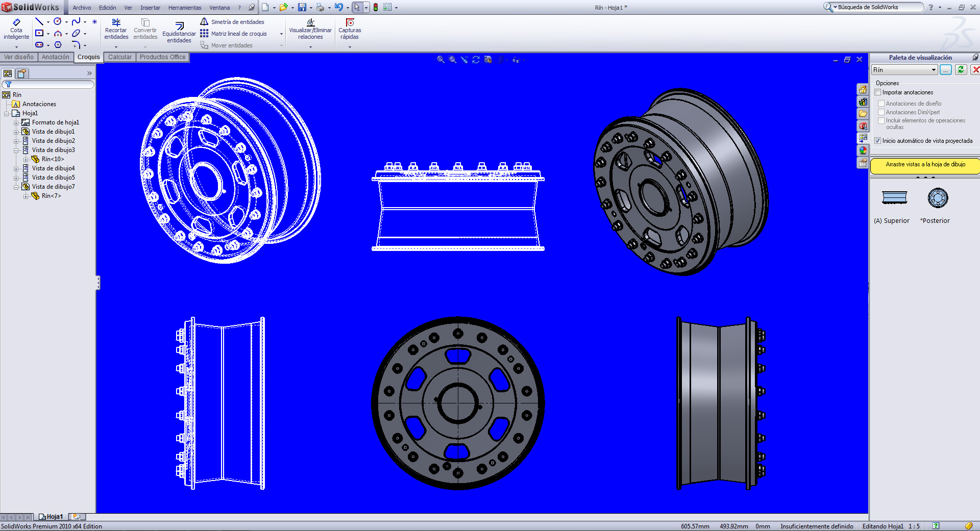Browse for part with ellipsis button
The image size is (980, 531).
pyautogui.click(x=946, y=70)
